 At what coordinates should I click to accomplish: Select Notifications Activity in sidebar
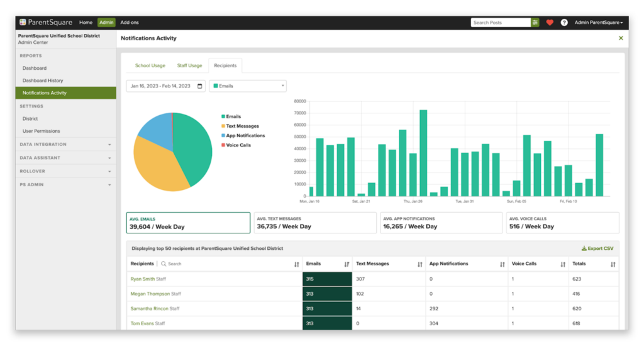pos(65,93)
